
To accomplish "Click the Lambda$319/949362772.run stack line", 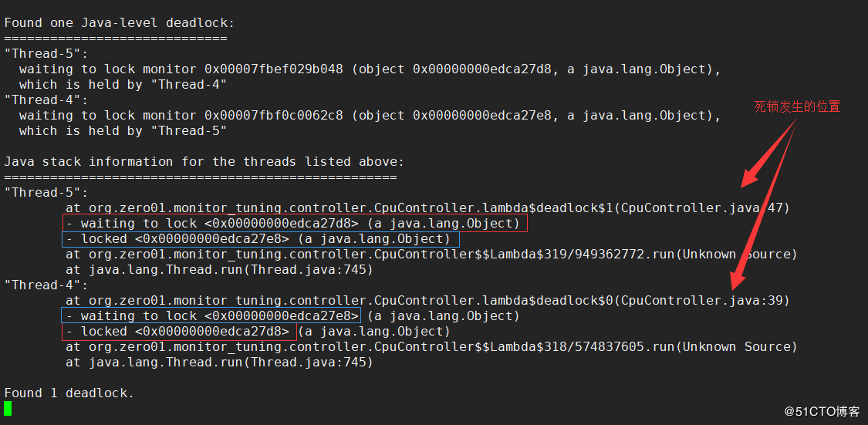I will coord(431,255).
